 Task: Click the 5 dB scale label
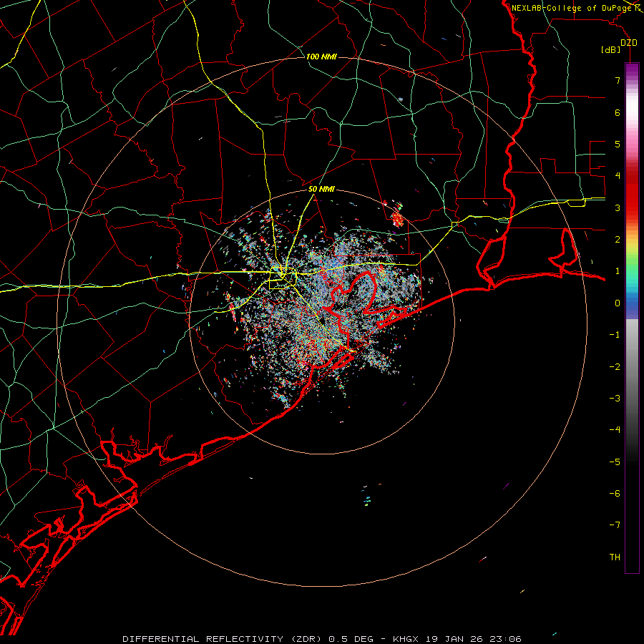tap(618, 144)
